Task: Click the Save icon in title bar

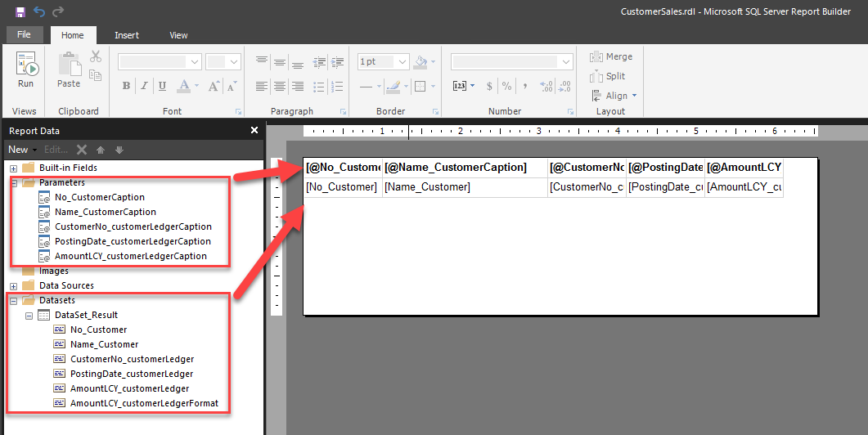Action: pos(20,11)
